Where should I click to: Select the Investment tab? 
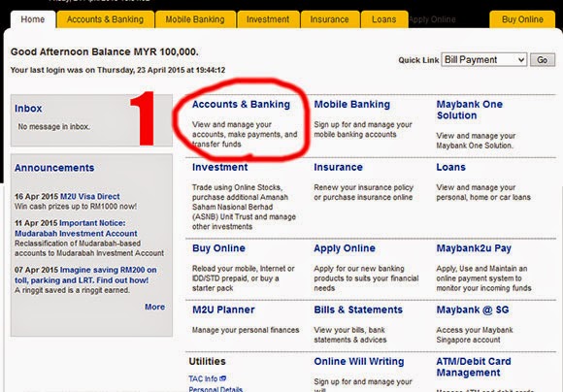coord(268,19)
